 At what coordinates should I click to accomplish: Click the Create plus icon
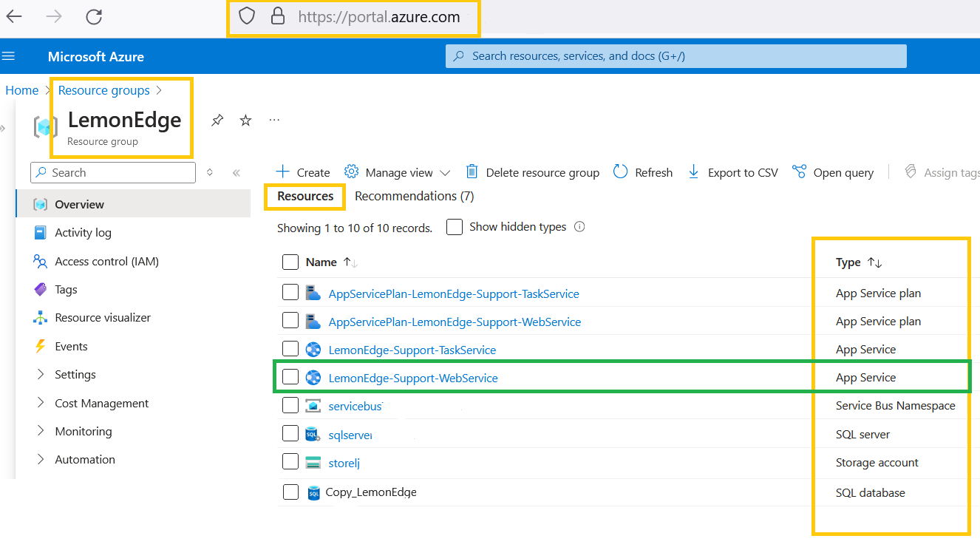click(x=283, y=172)
